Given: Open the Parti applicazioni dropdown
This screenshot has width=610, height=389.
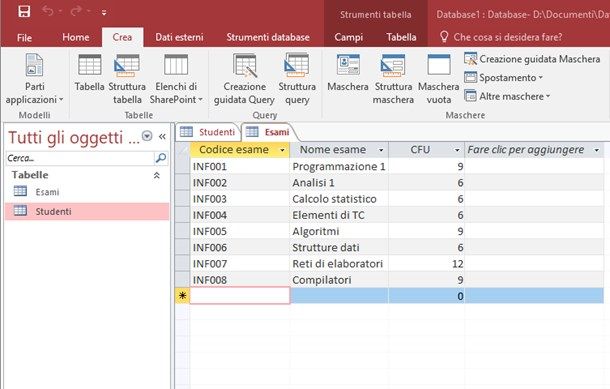Looking at the screenshot, I should pyautogui.click(x=34, y=79).
